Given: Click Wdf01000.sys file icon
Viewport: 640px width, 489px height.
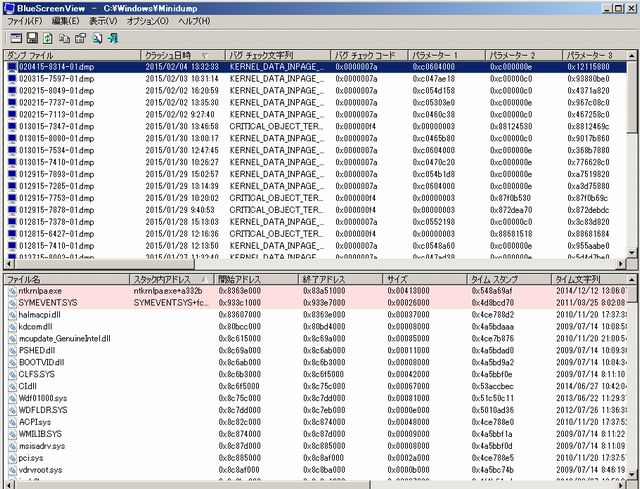Looking at the screenshot, I should (12, 398).
